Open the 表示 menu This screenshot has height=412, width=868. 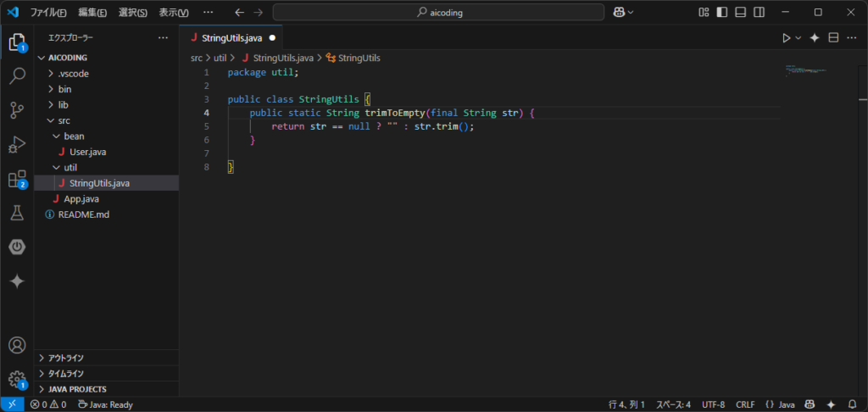173,12
